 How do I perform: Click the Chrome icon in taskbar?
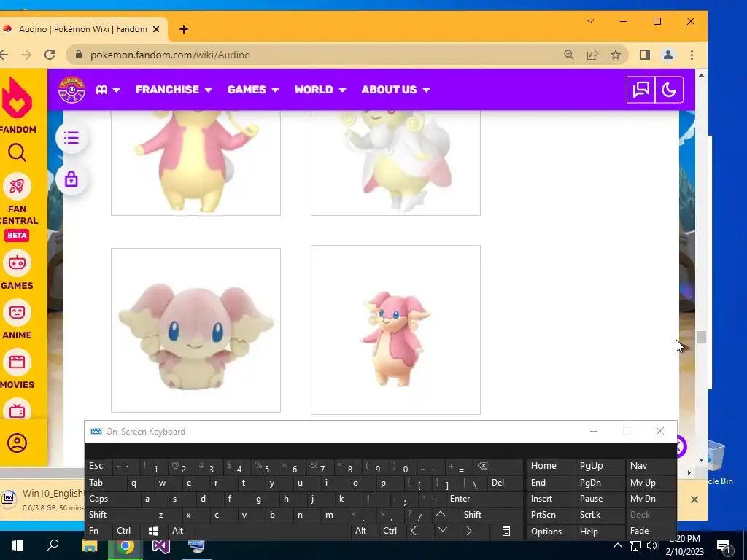(x=125, y=545)
